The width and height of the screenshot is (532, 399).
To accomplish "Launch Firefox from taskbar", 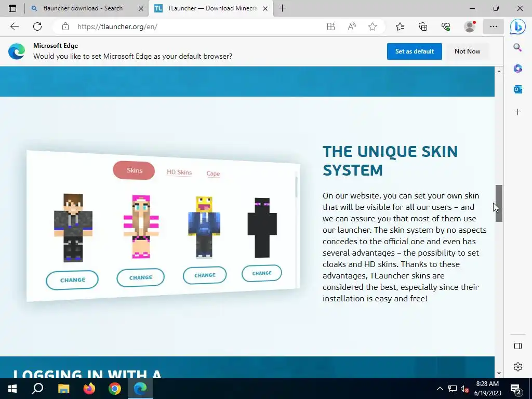I will point(89,389).
